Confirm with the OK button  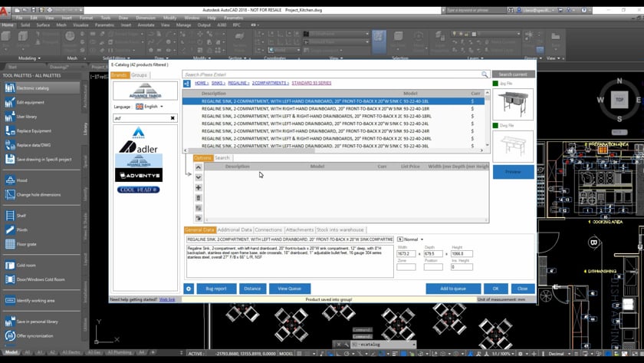[496, 289]
